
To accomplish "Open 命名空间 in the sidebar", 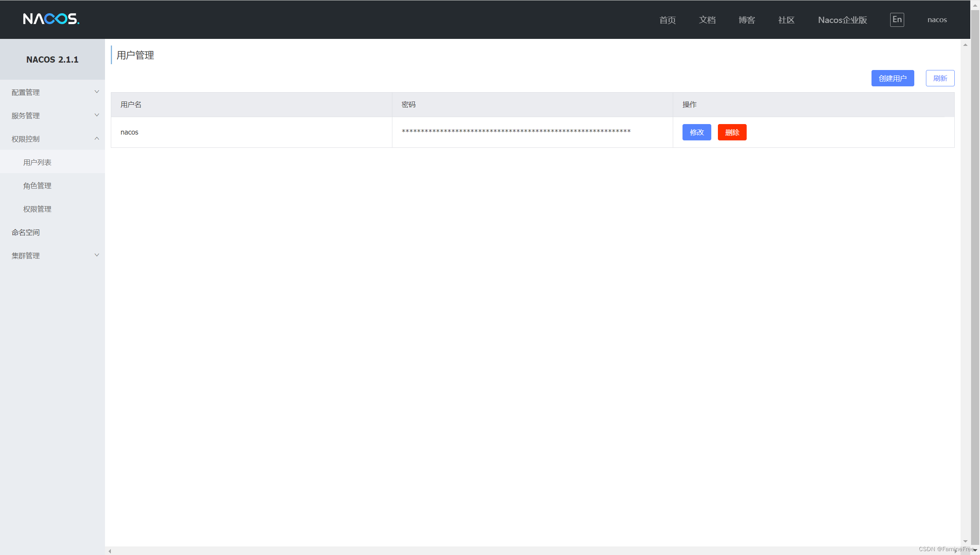I will 26,233.
